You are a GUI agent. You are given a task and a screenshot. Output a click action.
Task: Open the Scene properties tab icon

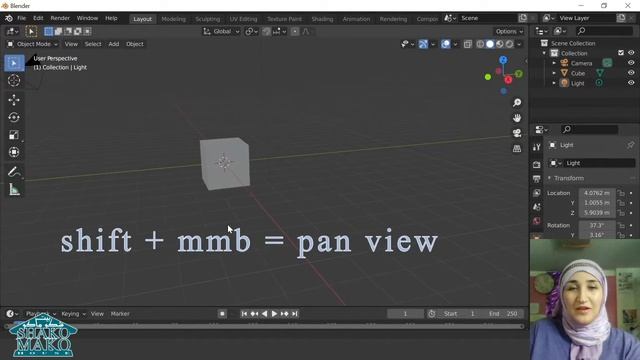pyautogui.click(x=537, y=207)
